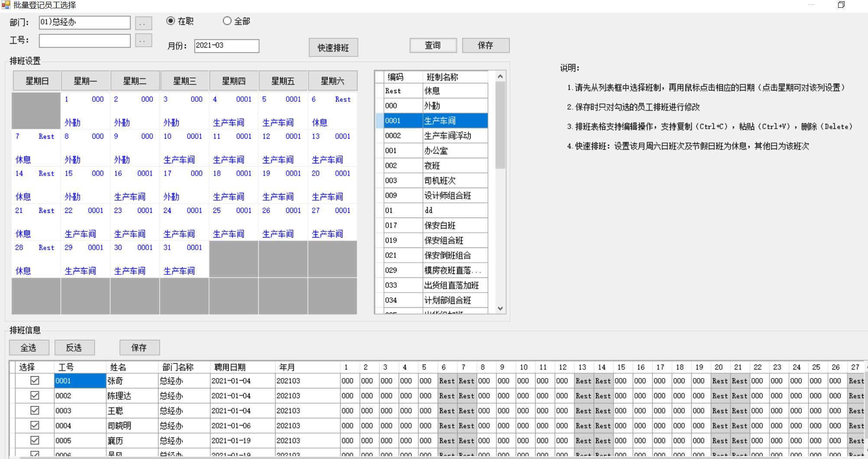Click the 反选 button

(x=74, y=347)
